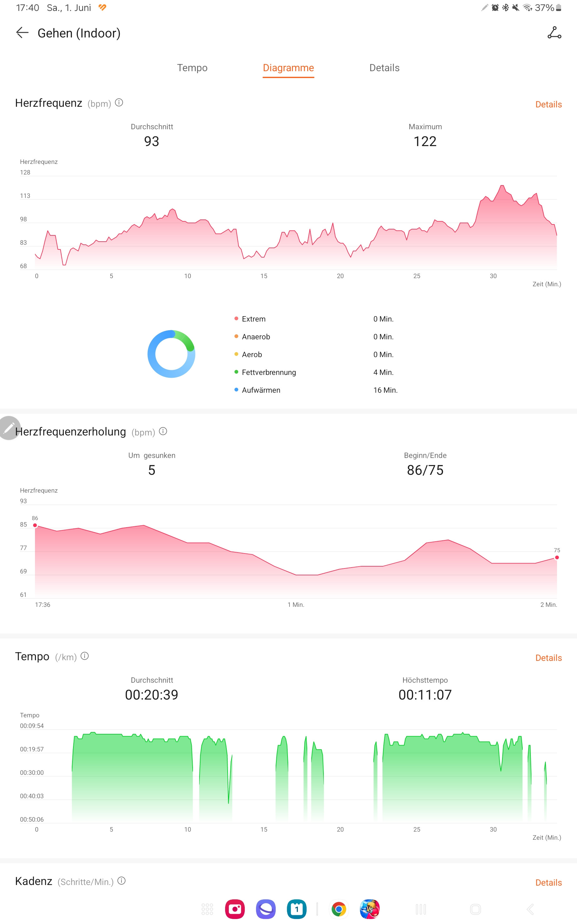Open the purple Samsung Internet browser icon

click(266, 909)
